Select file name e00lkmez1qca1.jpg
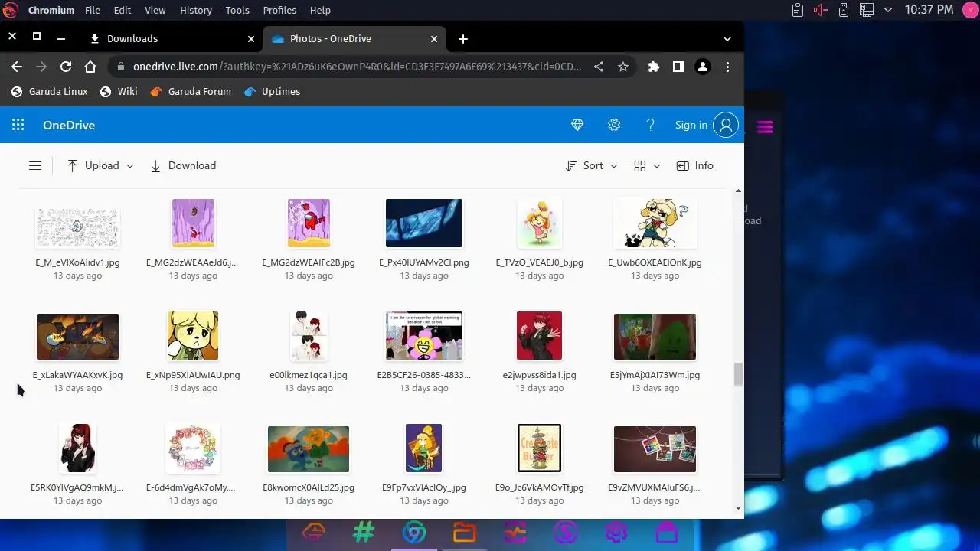The width and height of the screenshot is (980, 551). click(x=309, y=375)
